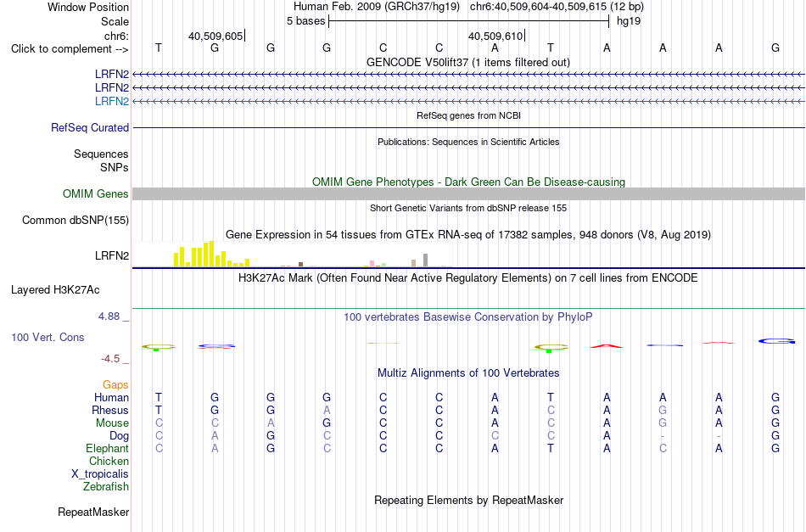Click the 5 bases scale bar

tap(468, 21)
